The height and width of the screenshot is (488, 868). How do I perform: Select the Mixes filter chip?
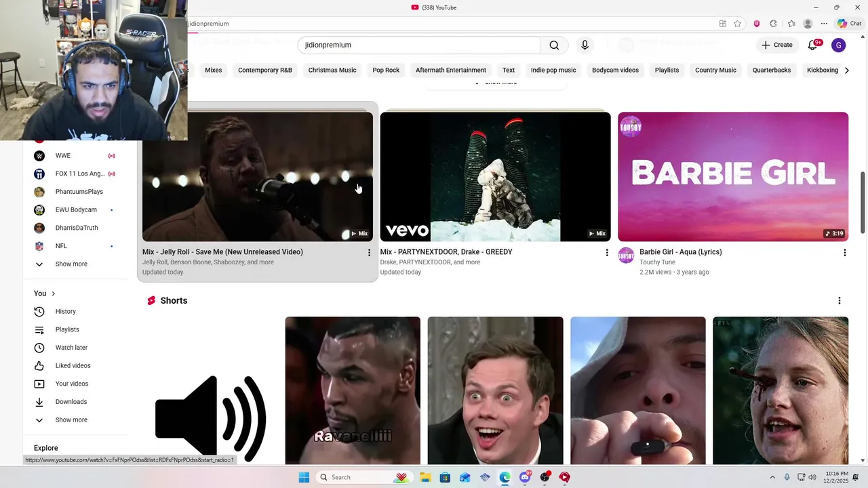tap(213, 70)
